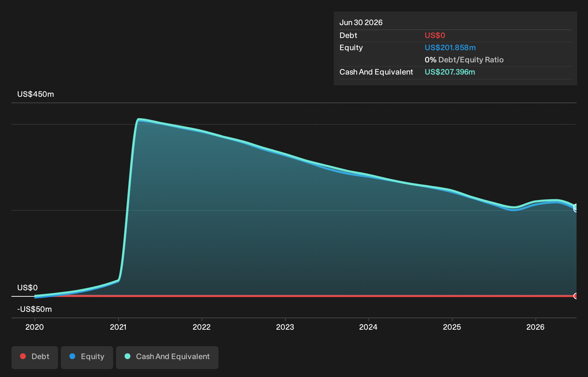Select the red Debt endpoint marker on chart
588x377 pixels.
tap(576, 296)
